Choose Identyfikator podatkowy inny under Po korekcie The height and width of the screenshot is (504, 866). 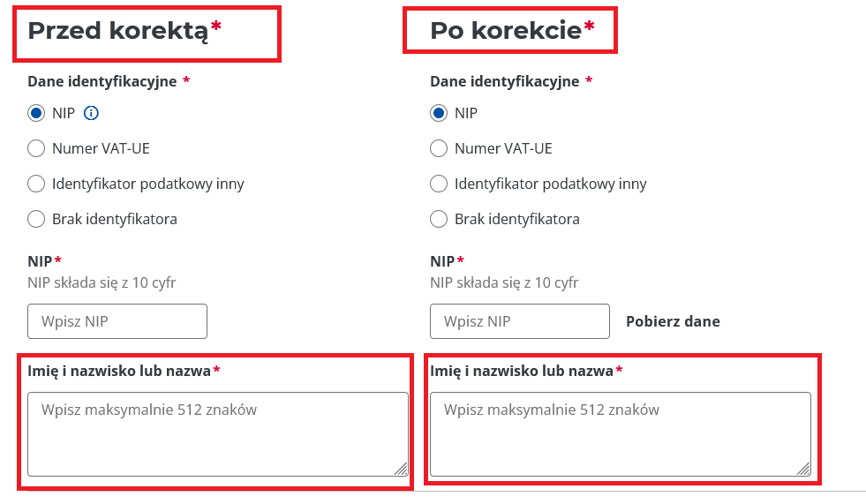(x=439, y=184)
